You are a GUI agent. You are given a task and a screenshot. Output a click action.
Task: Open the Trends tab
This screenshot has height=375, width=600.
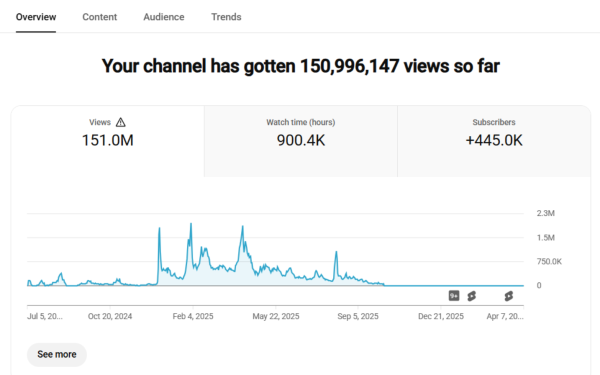226,17
